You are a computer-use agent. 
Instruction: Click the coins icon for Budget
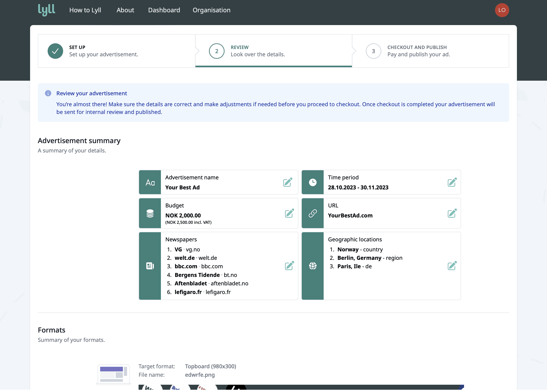pos(150,213)
